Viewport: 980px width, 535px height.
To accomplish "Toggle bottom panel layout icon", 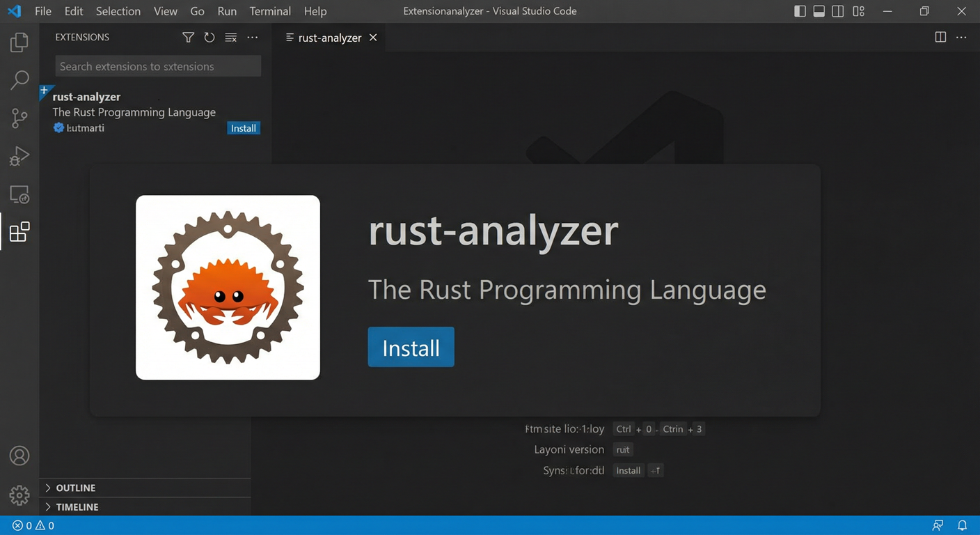I will [819, 11].
